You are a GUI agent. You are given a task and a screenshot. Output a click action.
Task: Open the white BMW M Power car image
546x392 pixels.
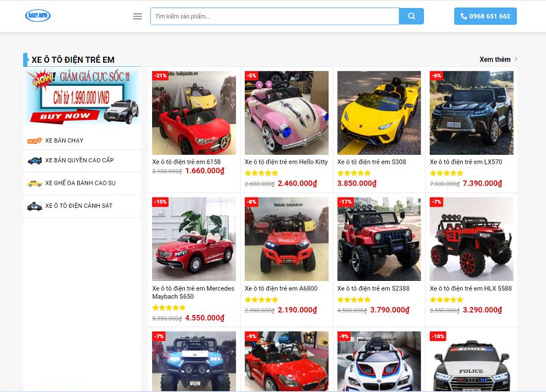coord(379,361)
